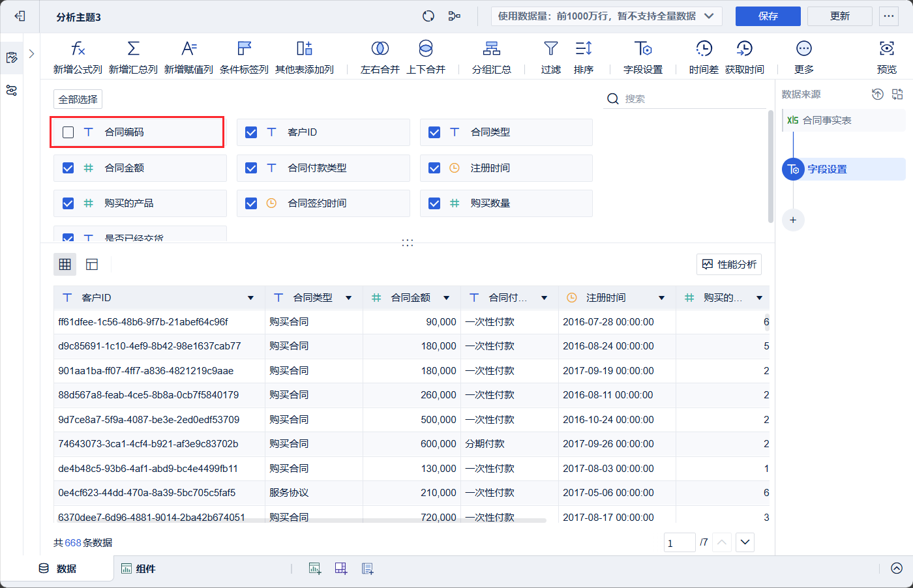Click the first table icon in bottom bar
This screenshot has width=913, height=588.
click(x=315, y=568)
